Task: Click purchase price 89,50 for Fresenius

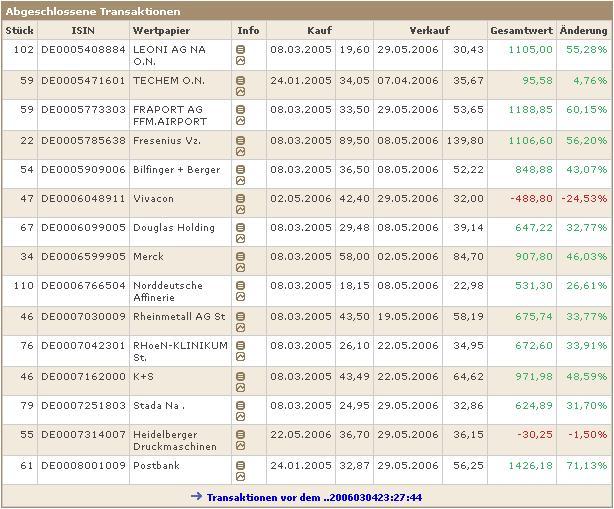Action: coord(354,141)
